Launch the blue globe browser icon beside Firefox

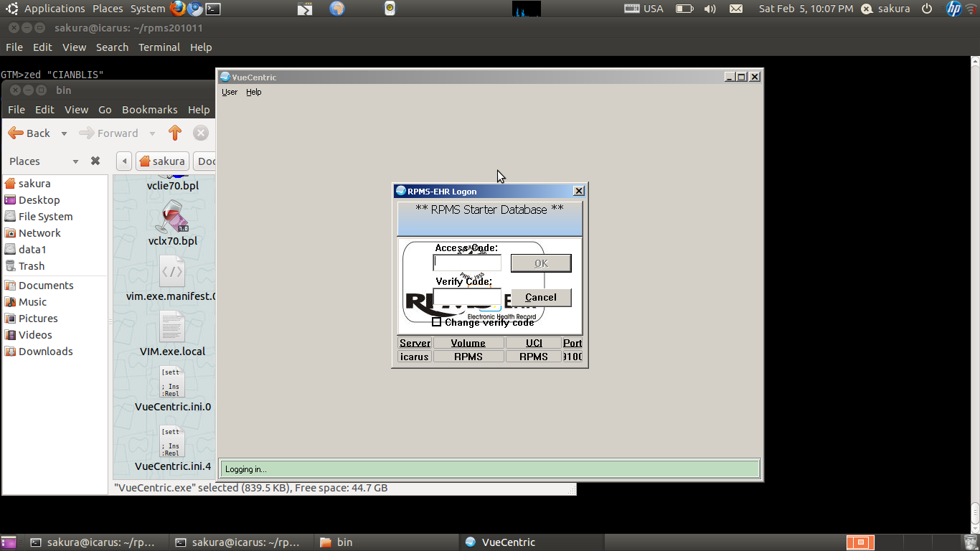click(x=195, y=9)
